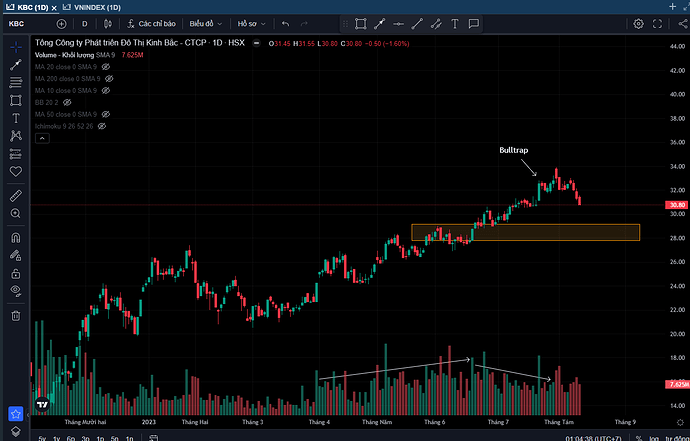Show the Ichimoku 9 26 52 26 indicator
The height and width of the screenshot is (441, 690).
click(102, 126)
